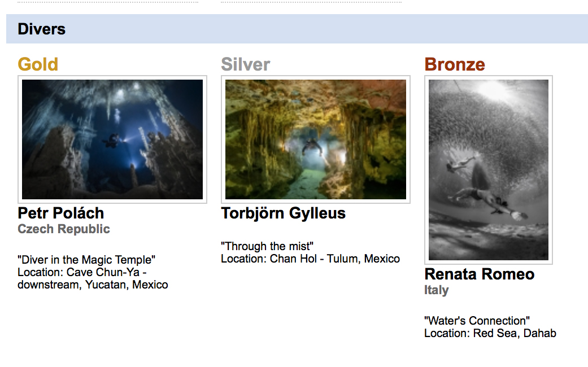Click photographer name Torbjörn Gylleus

coord(284,213)
